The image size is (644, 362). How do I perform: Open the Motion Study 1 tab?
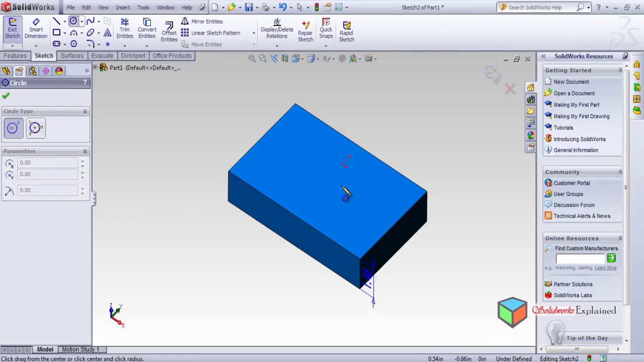coord(80,349)
